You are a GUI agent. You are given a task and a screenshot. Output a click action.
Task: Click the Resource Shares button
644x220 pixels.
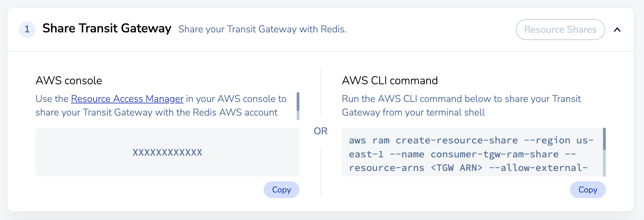click(560, 30)
